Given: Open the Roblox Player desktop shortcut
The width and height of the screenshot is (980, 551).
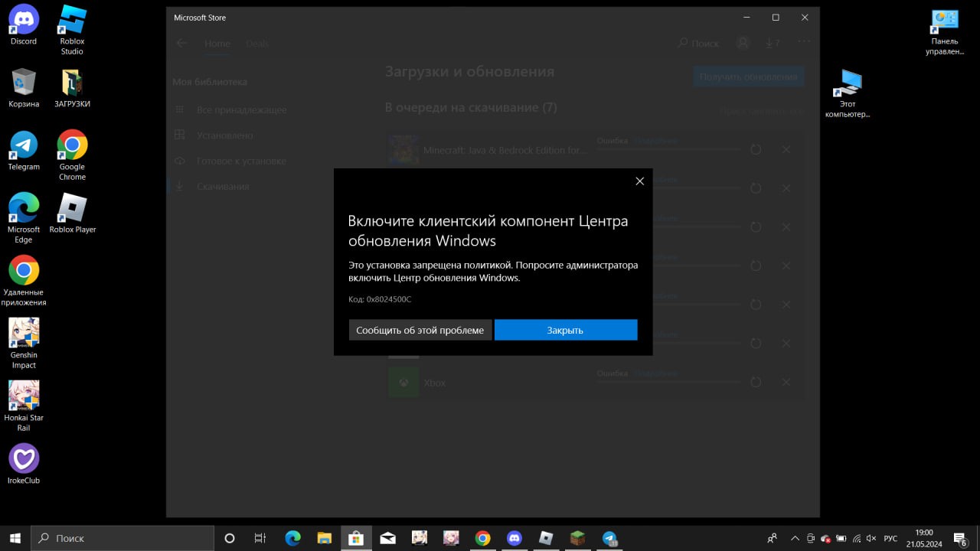Looking at the screenshot, I should 72,213.
